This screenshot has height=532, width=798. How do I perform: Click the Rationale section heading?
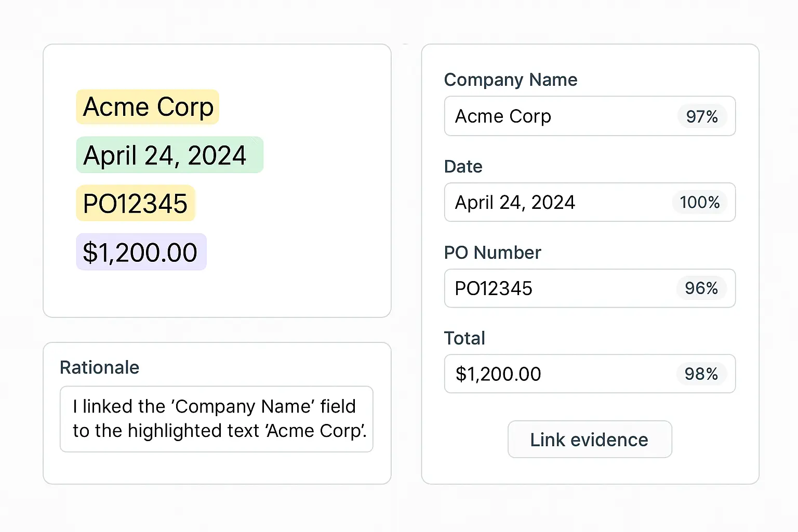click(99, 367)
